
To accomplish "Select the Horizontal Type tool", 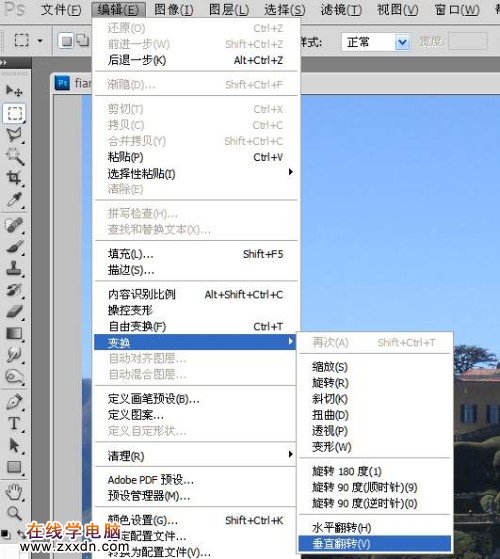I will (14, 424).
